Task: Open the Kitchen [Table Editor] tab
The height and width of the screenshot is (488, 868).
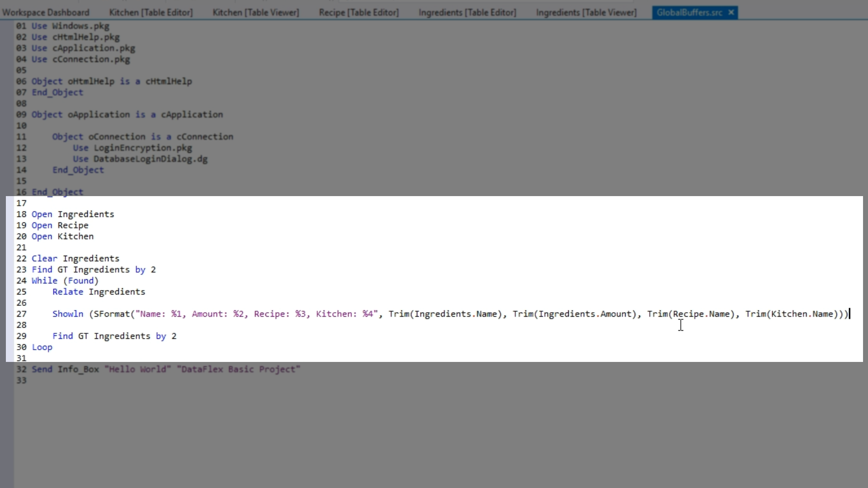Action: (151, 13)
